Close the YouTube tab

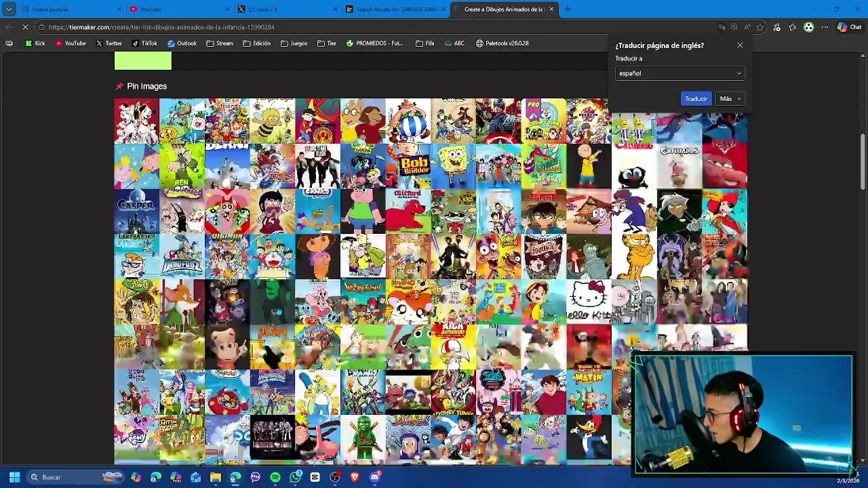[x=228, y=9]
